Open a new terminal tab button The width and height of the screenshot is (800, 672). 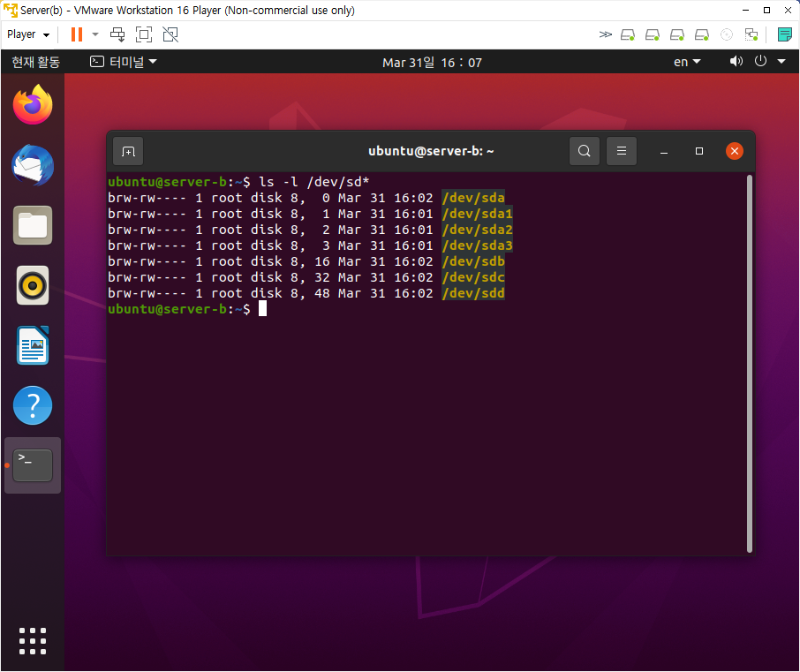click(x=128, y=151)
